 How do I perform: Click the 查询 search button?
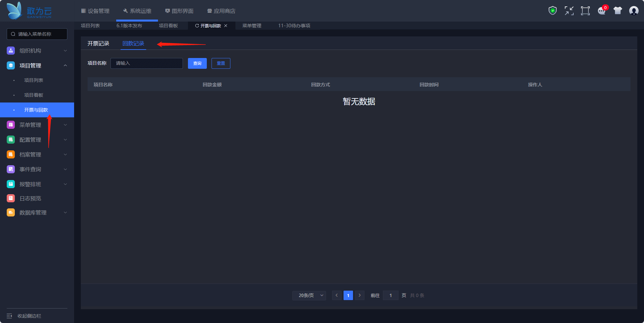click(197, 63)
